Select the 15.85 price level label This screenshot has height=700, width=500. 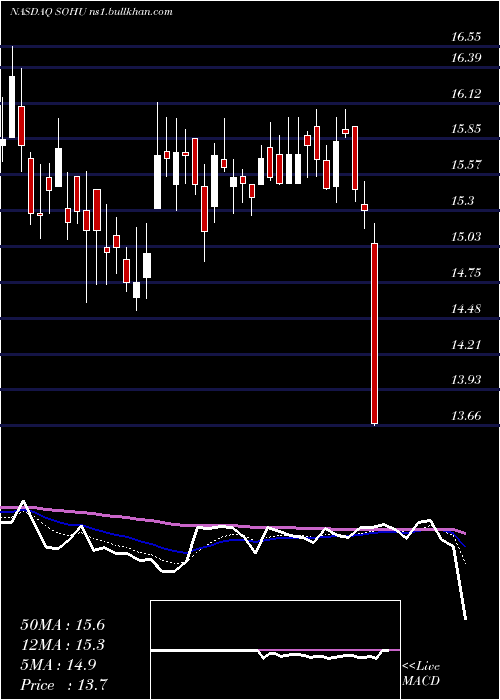(x=466, y=129)
